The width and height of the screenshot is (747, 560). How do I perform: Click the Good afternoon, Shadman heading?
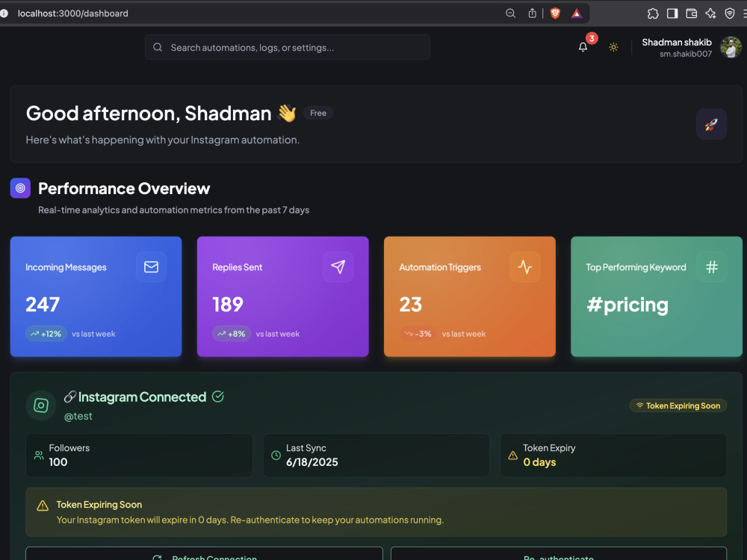click(x=149, y=113)
